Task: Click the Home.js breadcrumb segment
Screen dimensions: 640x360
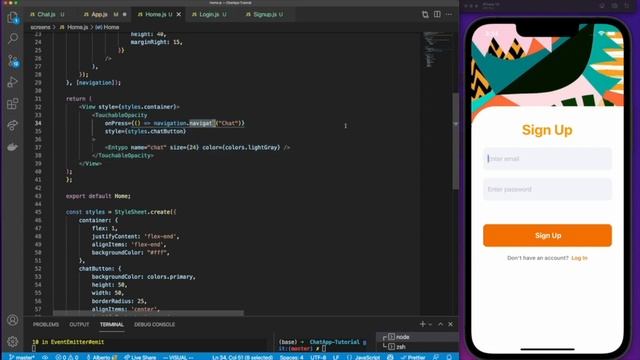Action: (x=74, y=27)
